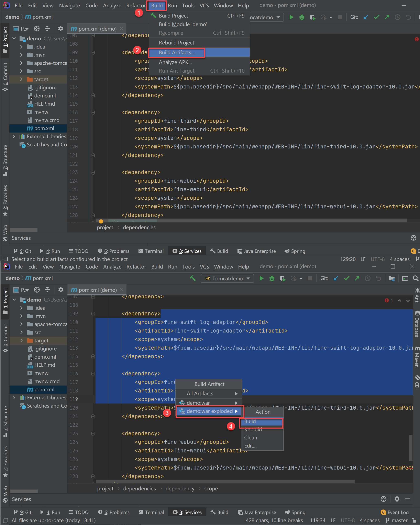Click the Search Everywhere magnifier icon
This screenshot has height=525, width=420.
416,278
